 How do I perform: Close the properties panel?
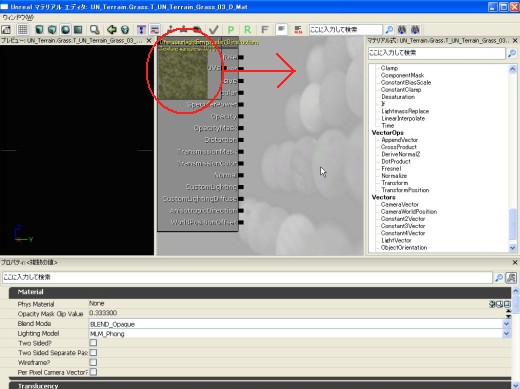point(515,263)
